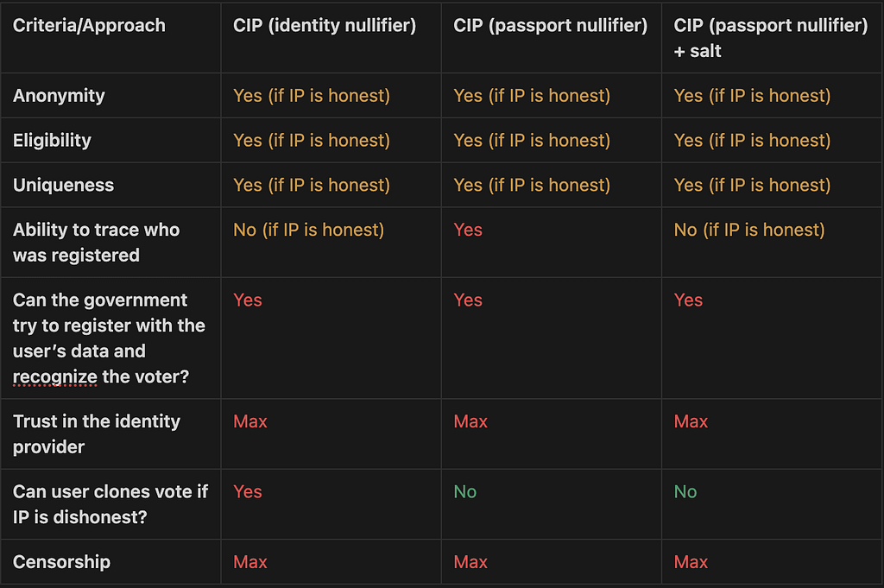Click the green 'No' under passport nullifier + salt

click(x=685, y=491)
